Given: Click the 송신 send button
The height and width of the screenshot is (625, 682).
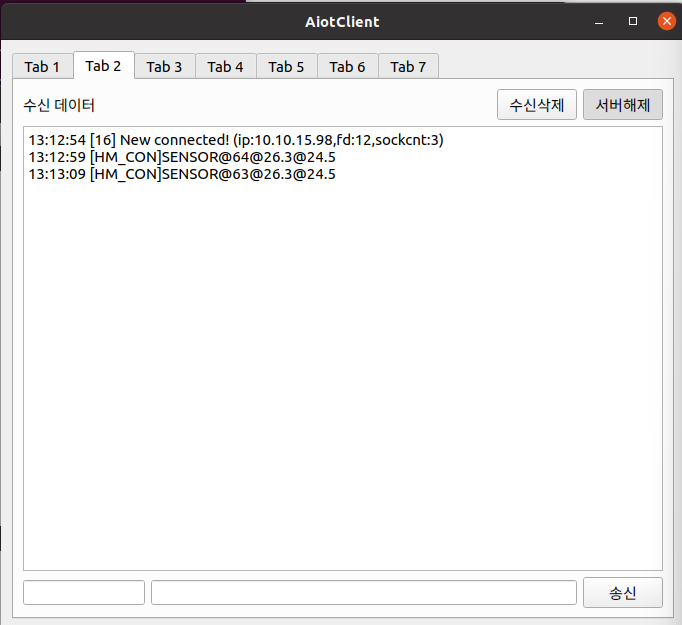Looking at the screenshot, I should (623, 593).
